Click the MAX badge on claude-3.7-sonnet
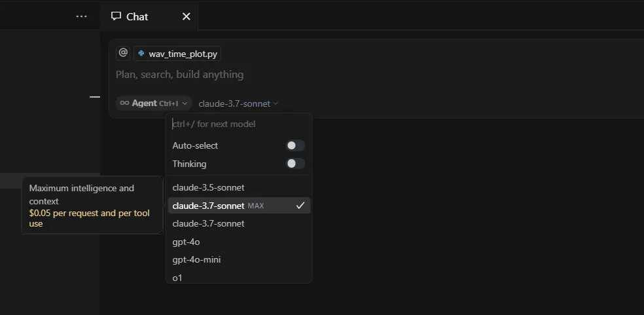Image resolution: width=644 pixels, height=315 pixels. (255, 206)
